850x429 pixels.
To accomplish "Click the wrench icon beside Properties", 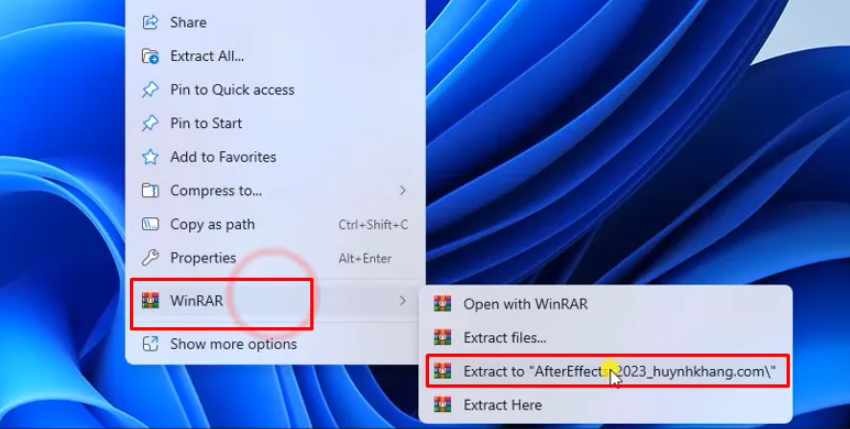I will click(x=150, y=258).
